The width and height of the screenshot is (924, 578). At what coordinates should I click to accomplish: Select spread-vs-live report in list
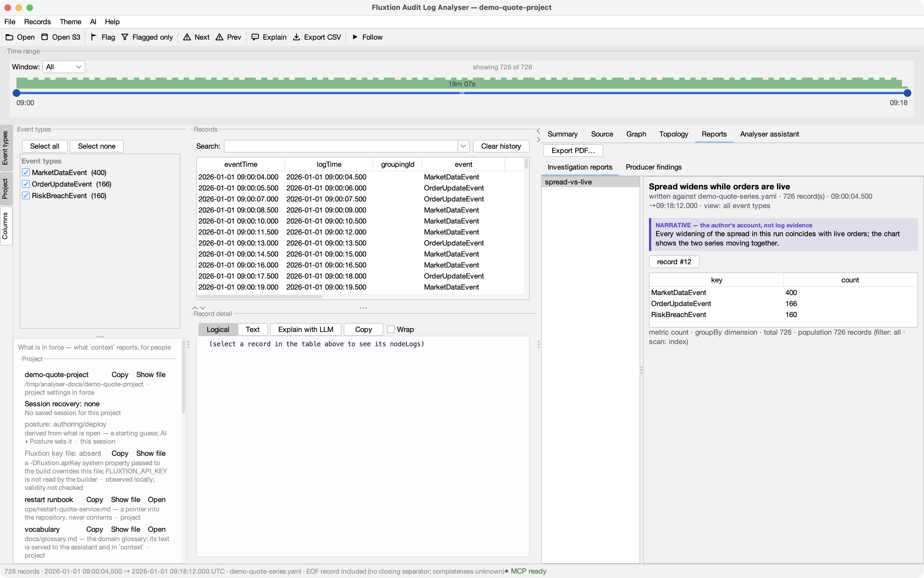591,182
